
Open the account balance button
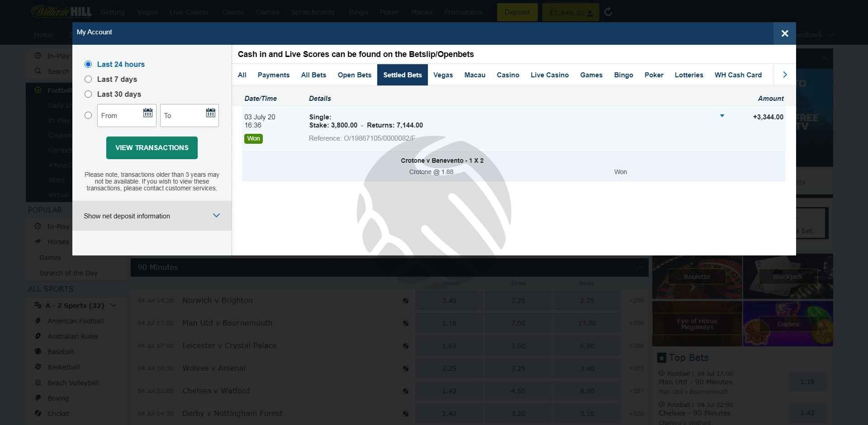tap(571, 13)
